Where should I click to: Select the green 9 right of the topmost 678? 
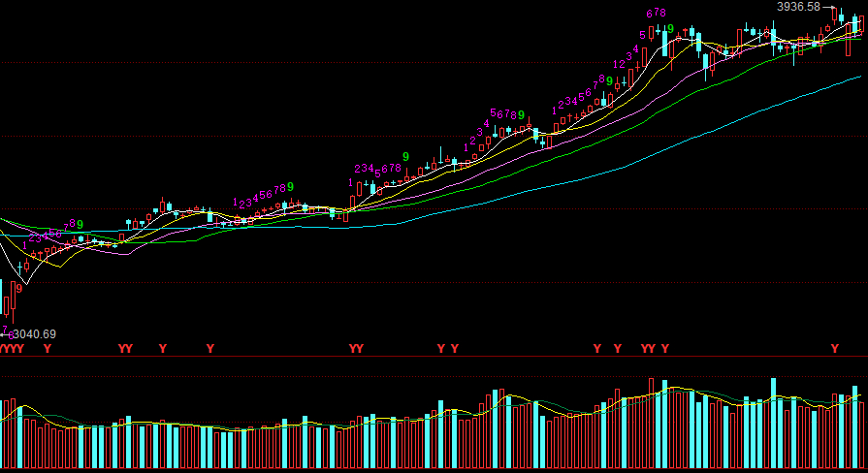(x=670, y=29)
